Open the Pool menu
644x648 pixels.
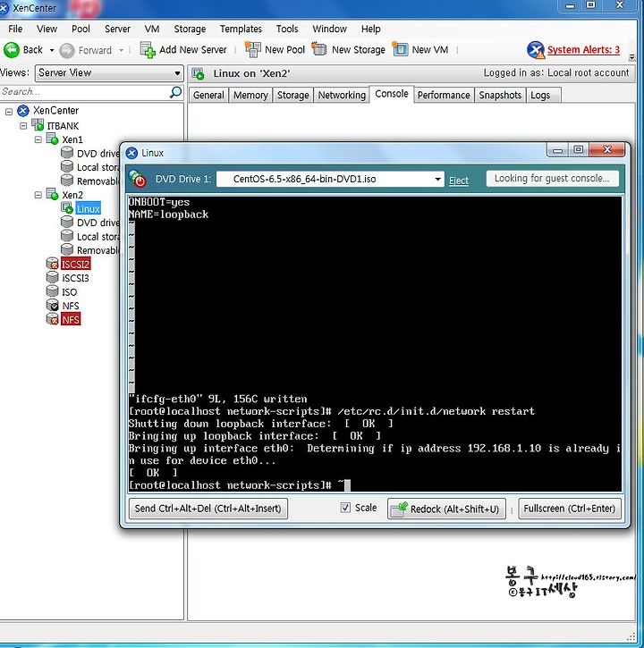click(80, 29)
